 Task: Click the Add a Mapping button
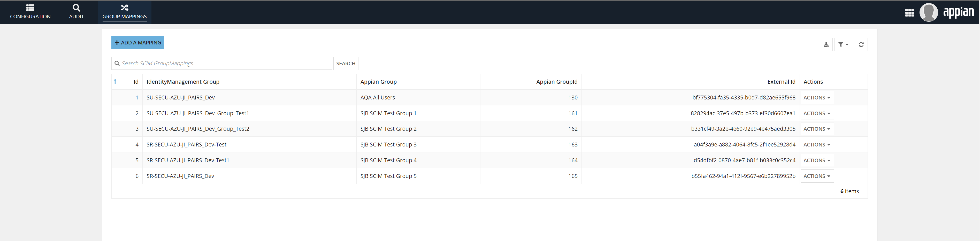(138, 43)
